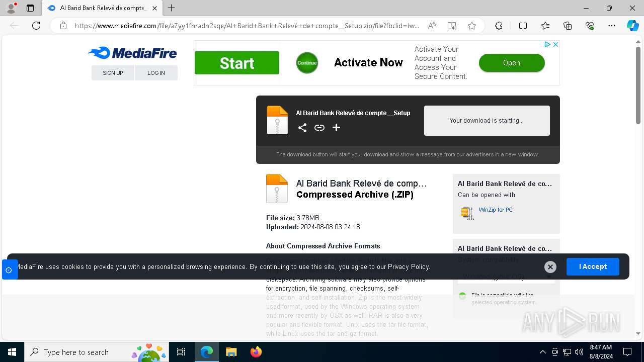
Task: Accept cookies with I Accept
Action: (593, 267)
